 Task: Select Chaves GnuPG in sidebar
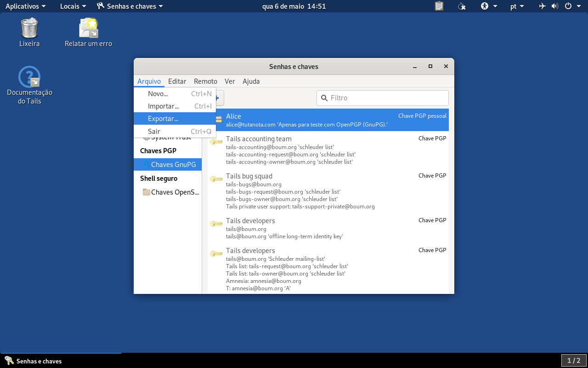pyautogui.click(x=168, y=164)
